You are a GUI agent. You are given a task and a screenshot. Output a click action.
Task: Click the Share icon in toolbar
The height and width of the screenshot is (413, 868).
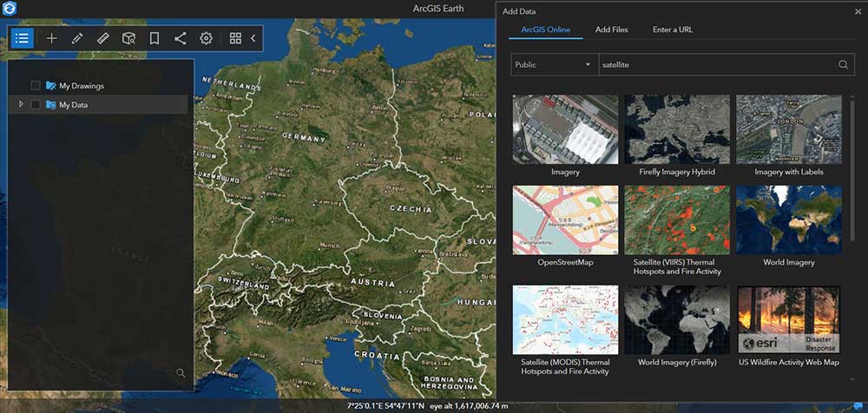pos(180,38)
